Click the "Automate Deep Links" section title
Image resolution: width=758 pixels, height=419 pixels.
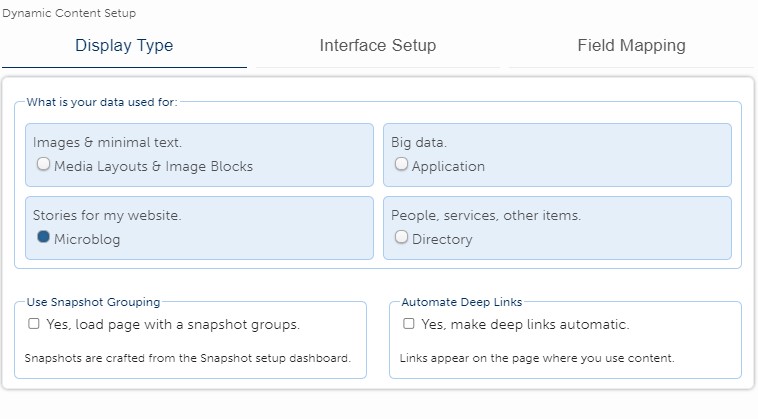[x=461, y=302]
